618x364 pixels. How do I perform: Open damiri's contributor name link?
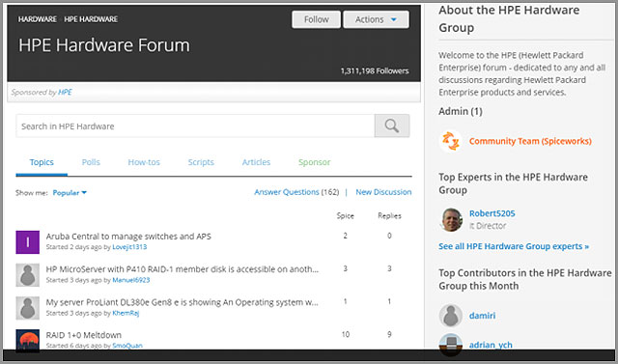(482, 316)
